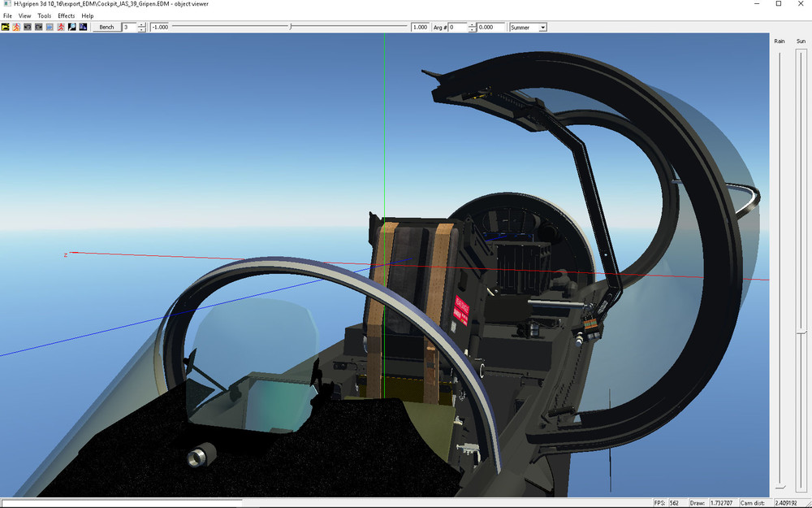Increment the Arg # with the up arrow

(x=472, y=25)
